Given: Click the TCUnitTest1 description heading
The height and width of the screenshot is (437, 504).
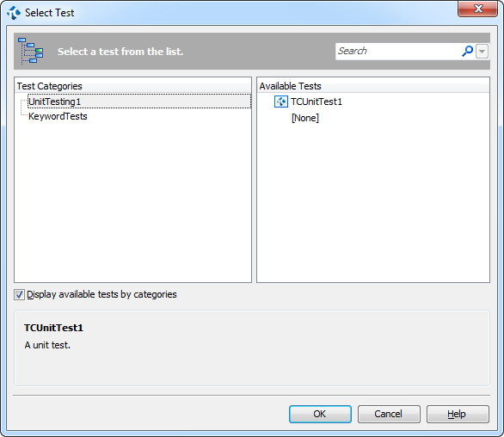Looking at the screenshot, I should click(53, 328).
